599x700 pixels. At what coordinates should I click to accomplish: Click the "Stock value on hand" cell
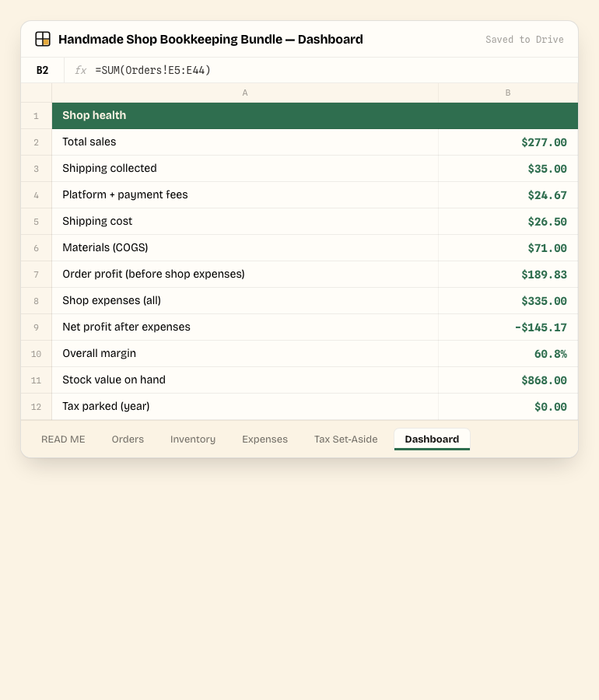[245, 380]
